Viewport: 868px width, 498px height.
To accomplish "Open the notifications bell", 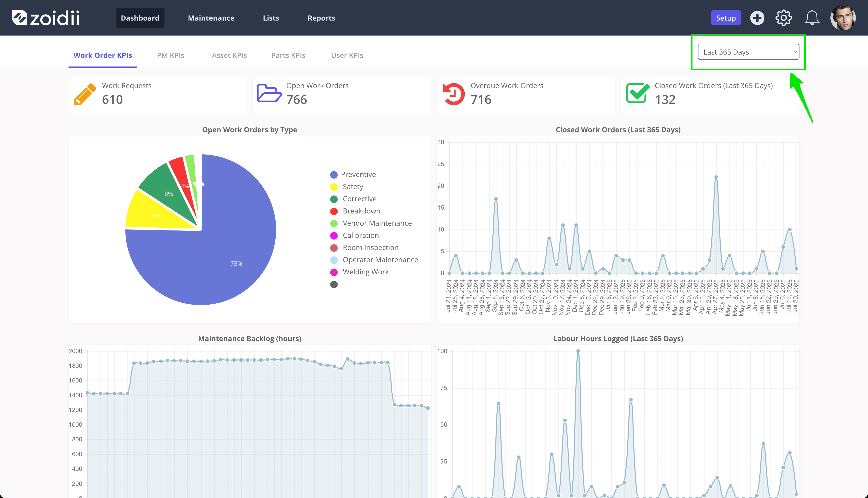I will click(x=812, y=18).
